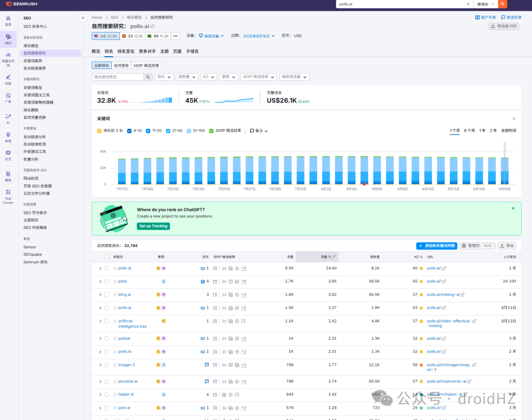Click the 添加到关键词列表 button
Viewport: 532px width, 420px height.
tap(436, 246)
